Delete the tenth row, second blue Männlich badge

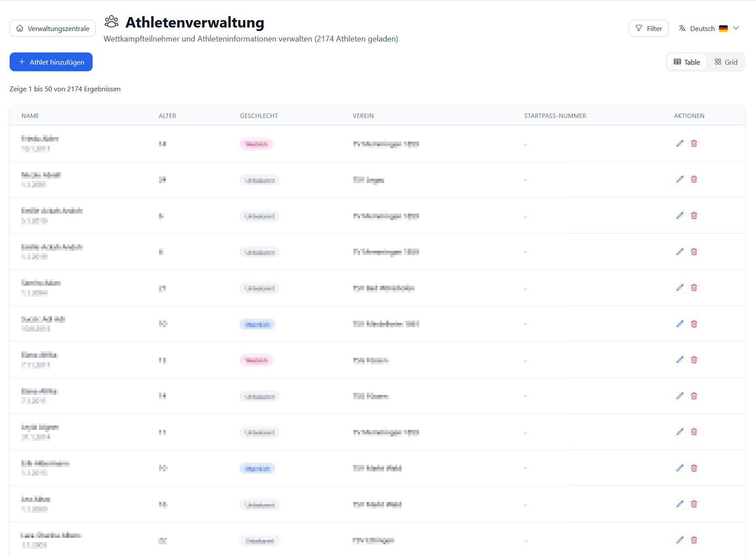pyautogui.click(x=694, y=468)
